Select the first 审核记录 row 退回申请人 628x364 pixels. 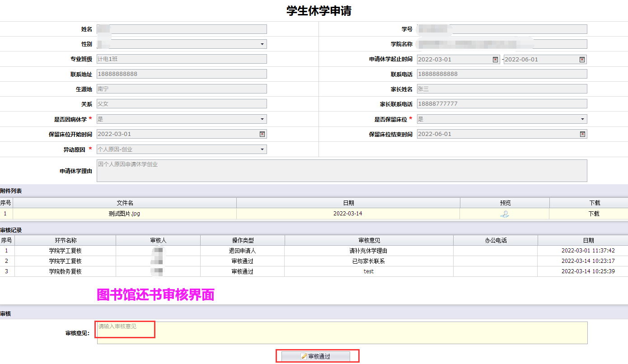[242, 251]
